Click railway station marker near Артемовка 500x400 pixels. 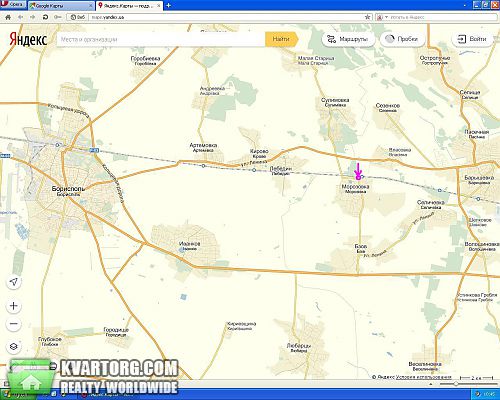203,166
